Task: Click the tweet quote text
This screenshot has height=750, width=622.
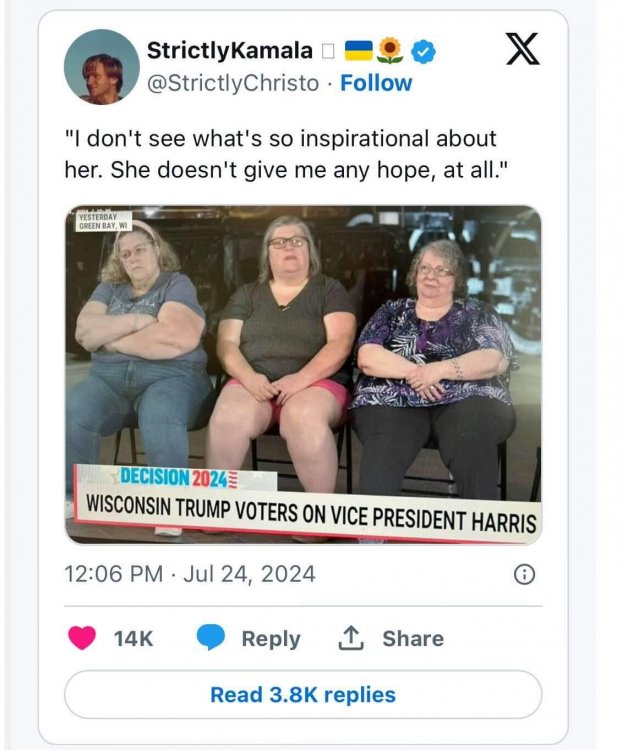Action: pos(286,154)
